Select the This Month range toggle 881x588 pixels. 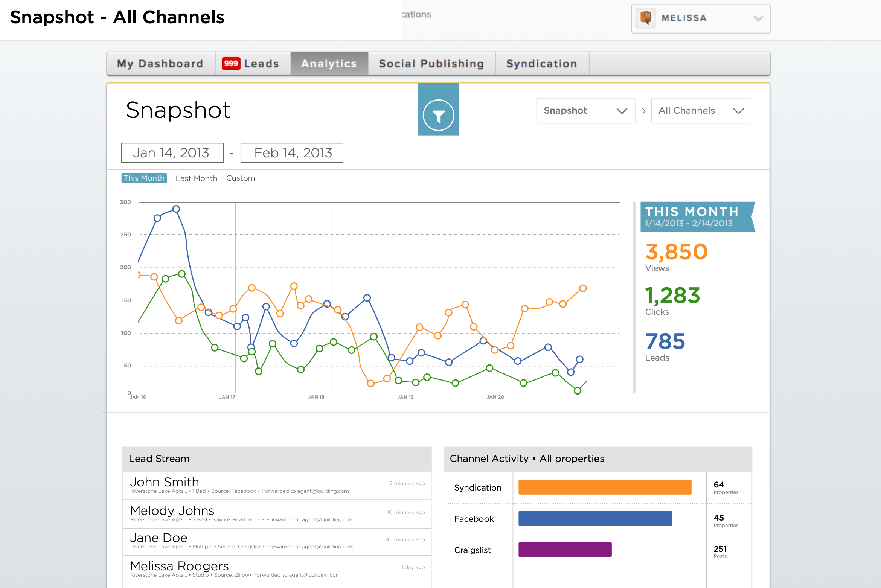(x=144, y=178)
